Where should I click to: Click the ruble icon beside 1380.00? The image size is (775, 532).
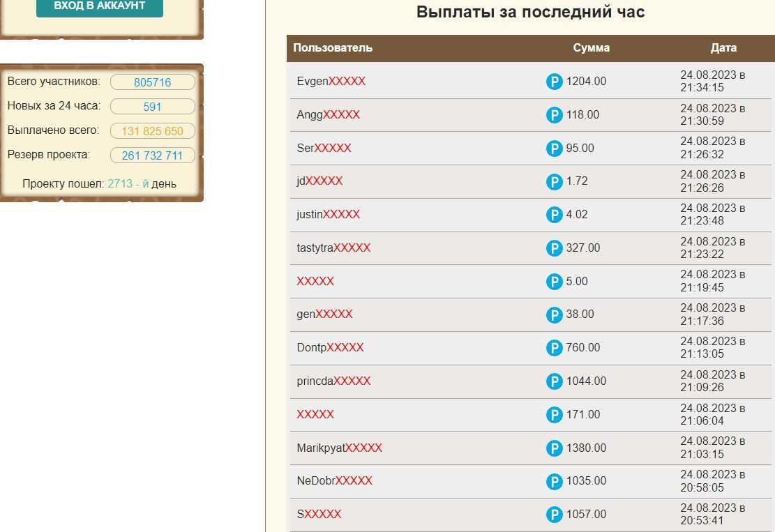coord(554,448)
